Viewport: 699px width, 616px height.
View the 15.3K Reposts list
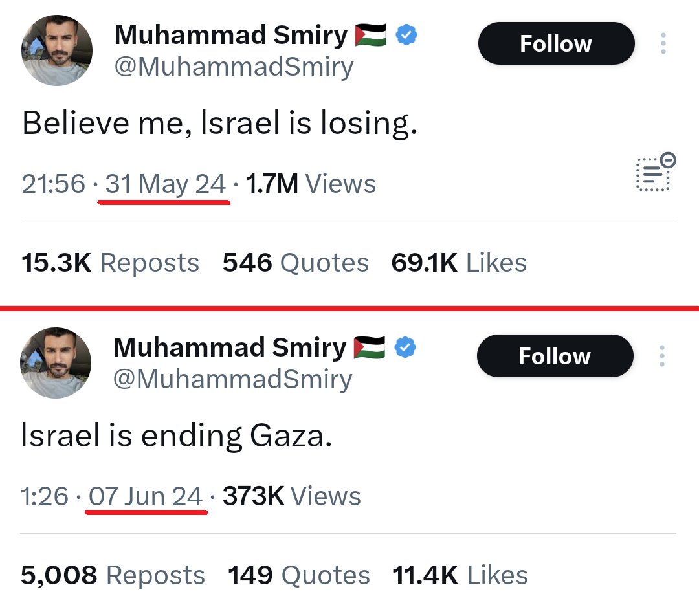coord(110,263)
